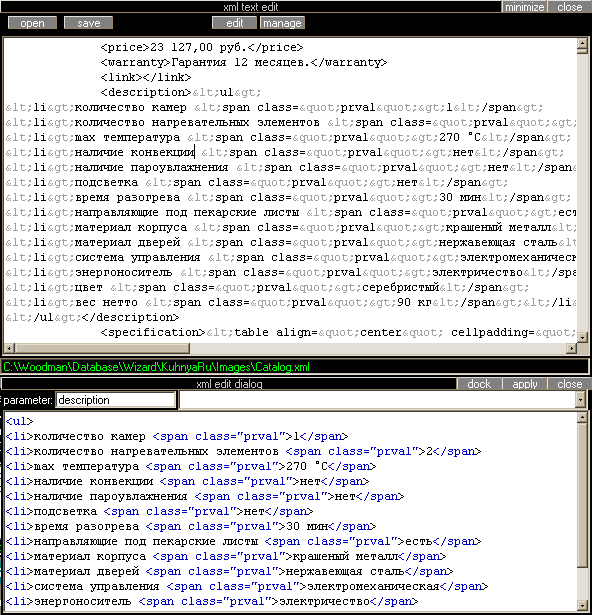
Task: Close the xml edit dialog
Action: pos(569,384)
